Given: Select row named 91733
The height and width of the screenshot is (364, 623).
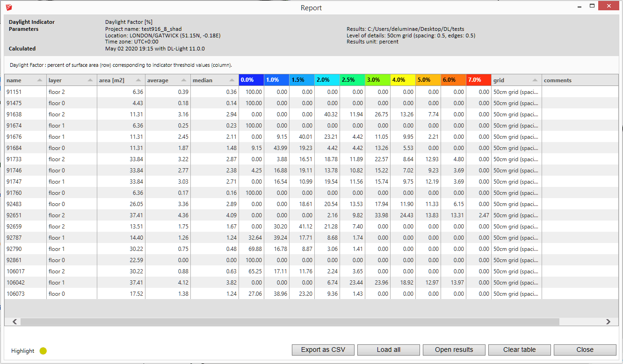Looking at the screenshot, I should click(311, 159).
